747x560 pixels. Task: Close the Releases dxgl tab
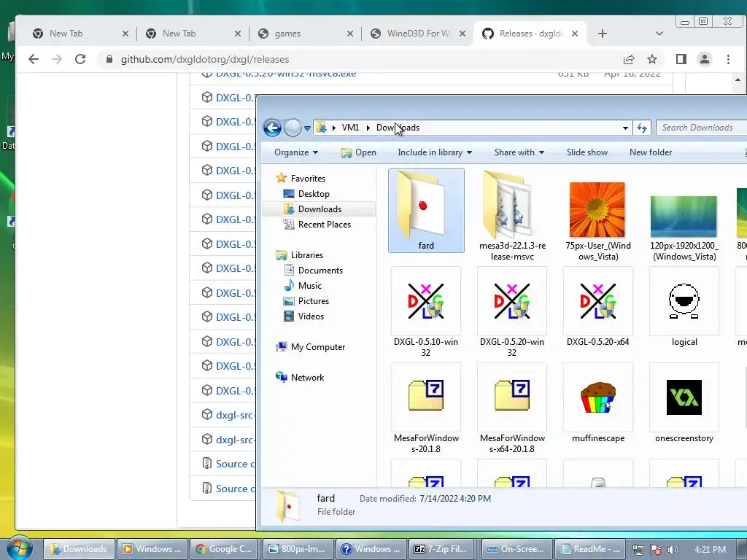575,34
